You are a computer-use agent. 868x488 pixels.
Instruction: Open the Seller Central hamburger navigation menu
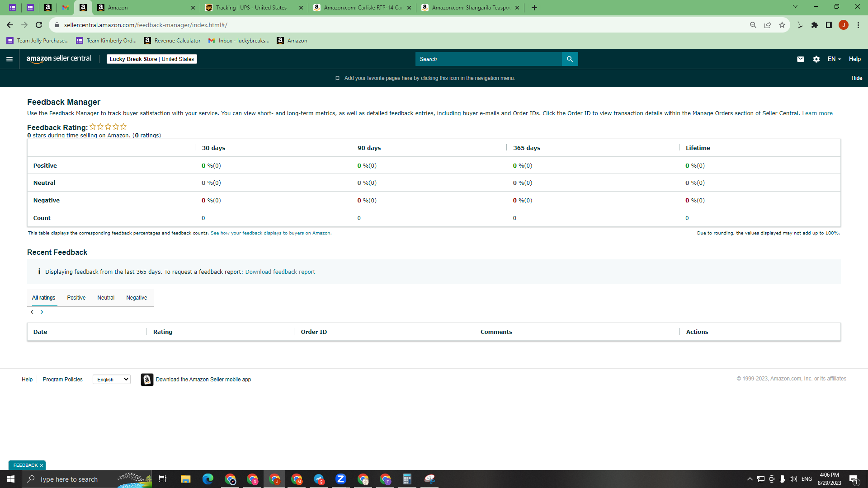point(9,59)
